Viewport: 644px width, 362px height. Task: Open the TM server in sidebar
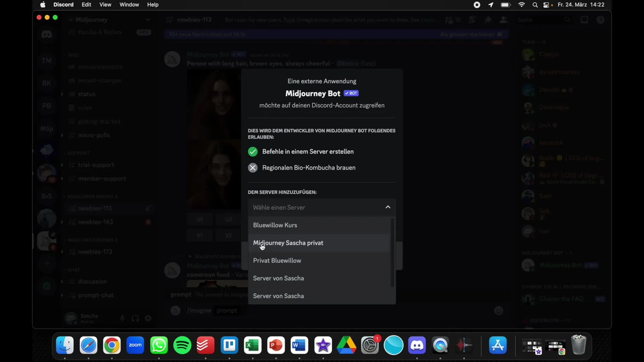coord(47,61)
